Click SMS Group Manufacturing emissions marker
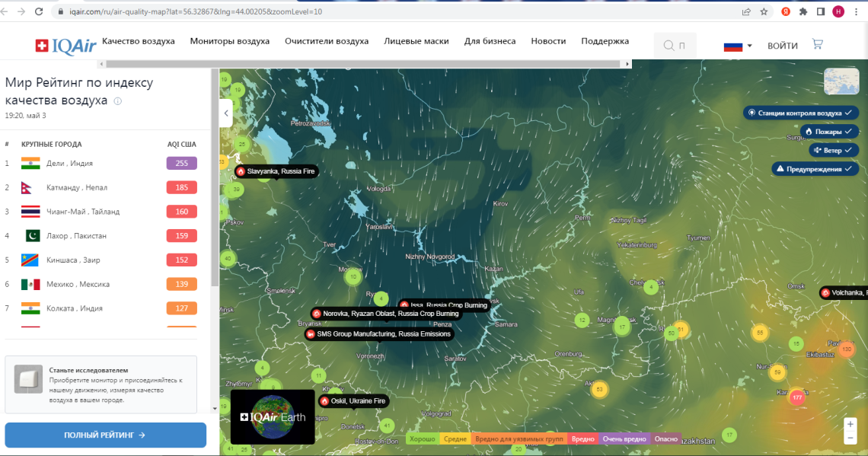The image size is (868, 456). pos(379,334)
